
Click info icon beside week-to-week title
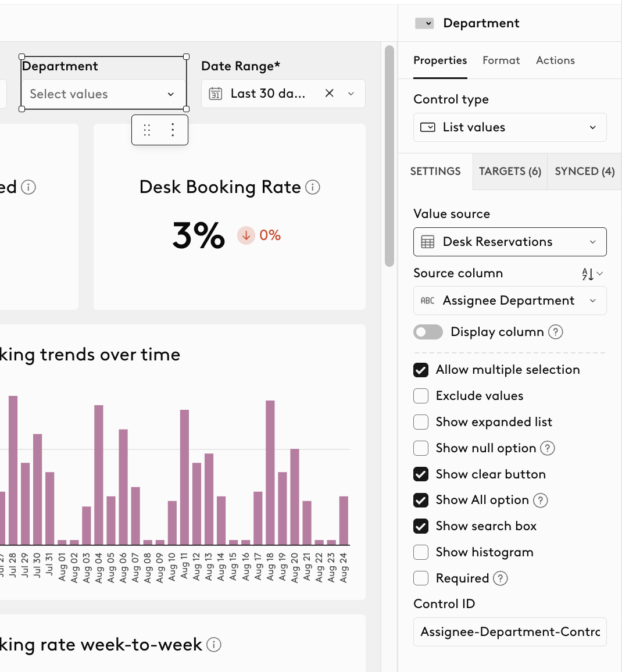pyautogui.click(x=214, y=645)
